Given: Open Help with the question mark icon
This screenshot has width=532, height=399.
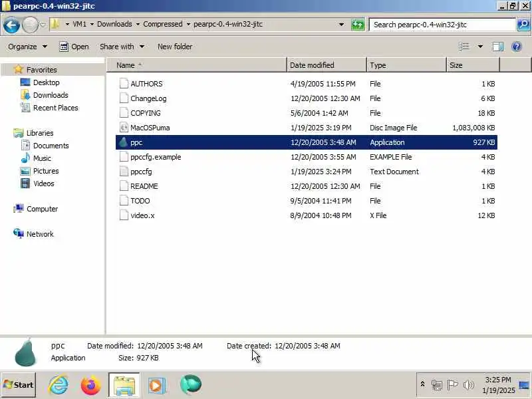Looking at the screenshot, I should 517,47.
